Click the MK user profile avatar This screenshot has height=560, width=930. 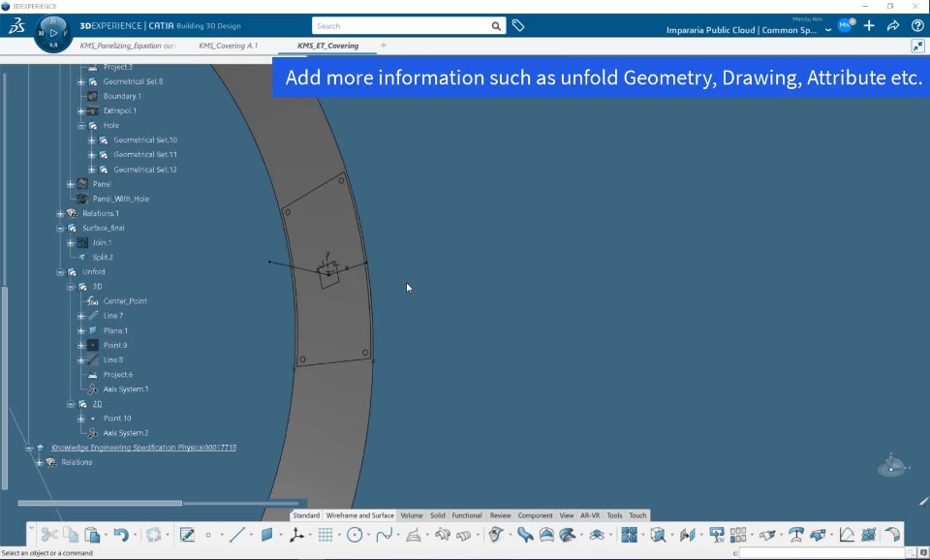pos(845,25)
